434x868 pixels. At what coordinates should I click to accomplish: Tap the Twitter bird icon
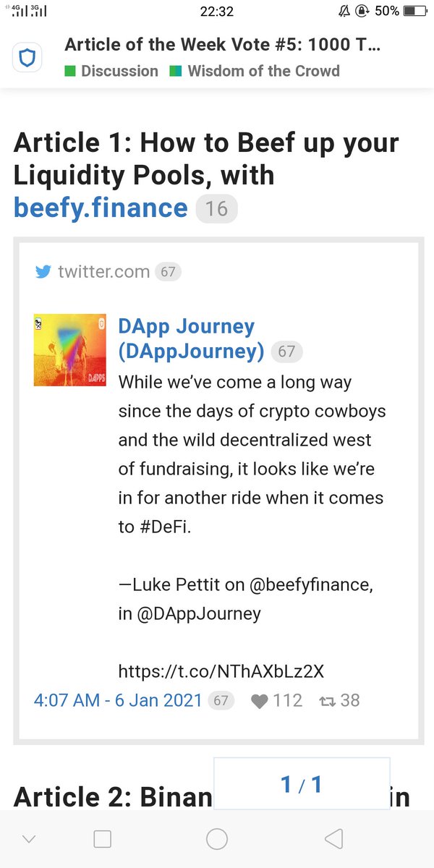click(x=43, y=272)
